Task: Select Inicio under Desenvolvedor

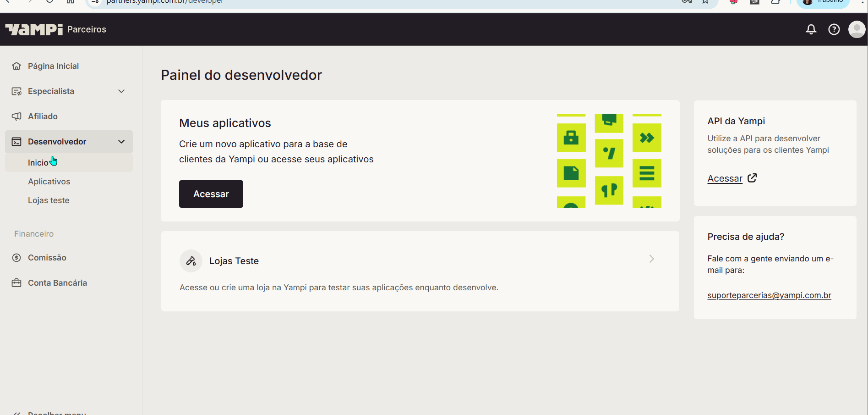Action: 69,163
